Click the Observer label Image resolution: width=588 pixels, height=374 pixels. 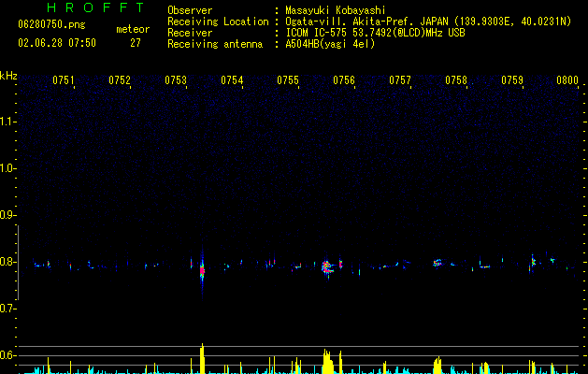(190, 10)
